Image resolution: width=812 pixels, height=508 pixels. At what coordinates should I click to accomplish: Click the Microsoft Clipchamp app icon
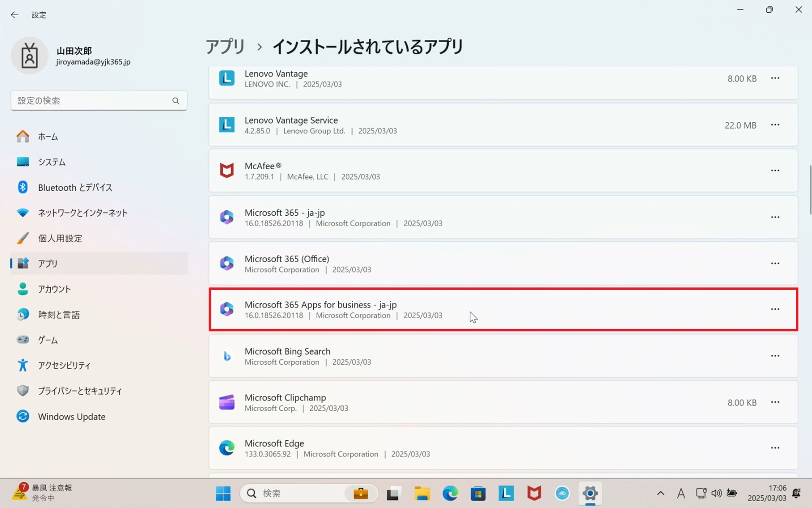coord(227,402)
